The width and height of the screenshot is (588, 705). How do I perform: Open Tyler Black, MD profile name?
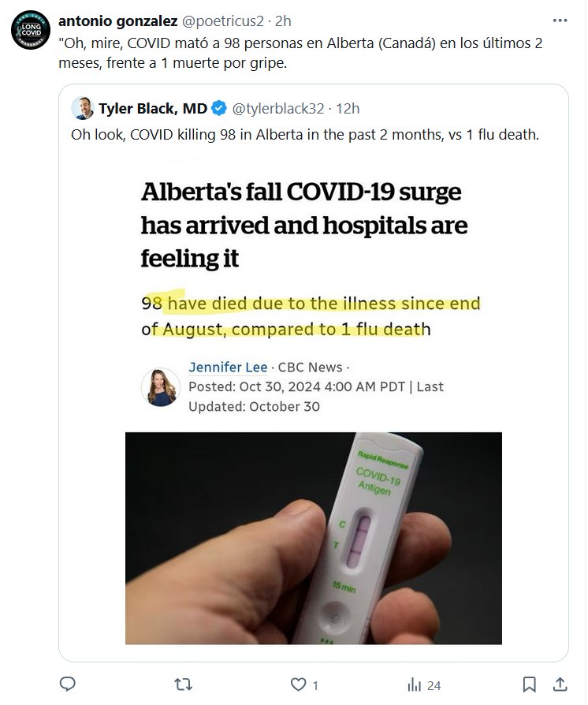point(153,108)
